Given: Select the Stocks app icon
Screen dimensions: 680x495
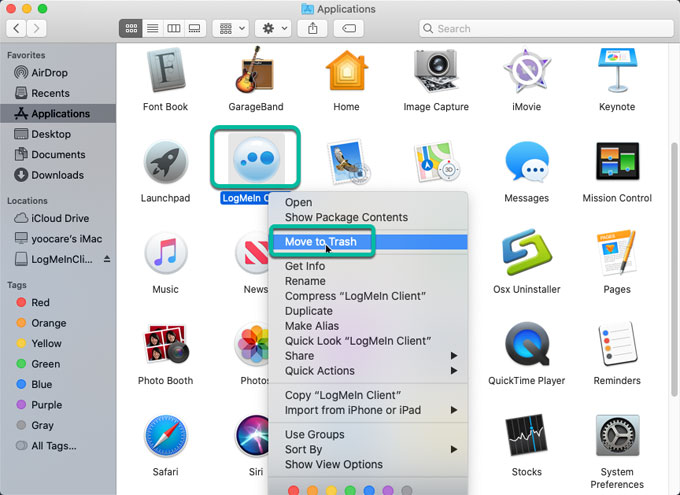Looking at the screenshot, I should coord(526,435).
